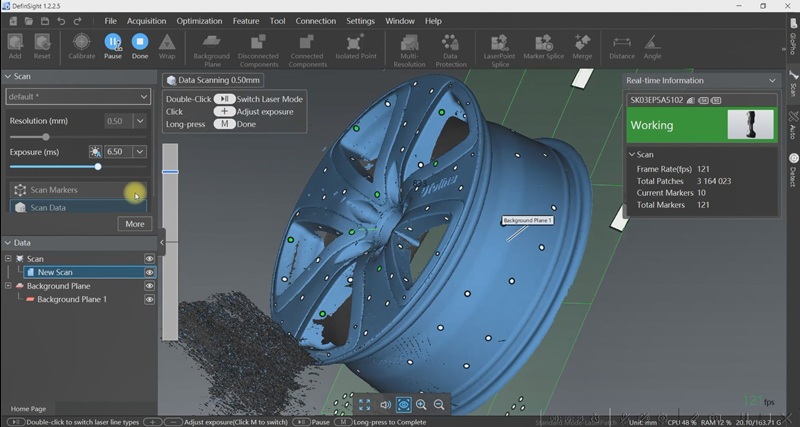Click the Scan Markers button
The width and height of the screenshot is (800, 427).
(x=54, y=190)
